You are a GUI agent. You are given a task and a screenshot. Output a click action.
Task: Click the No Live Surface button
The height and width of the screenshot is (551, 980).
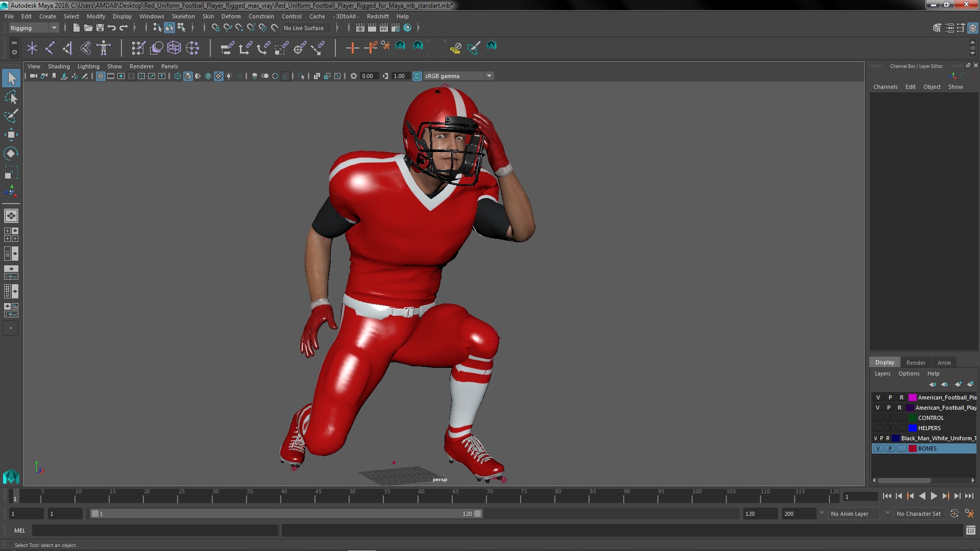(304, 28)
